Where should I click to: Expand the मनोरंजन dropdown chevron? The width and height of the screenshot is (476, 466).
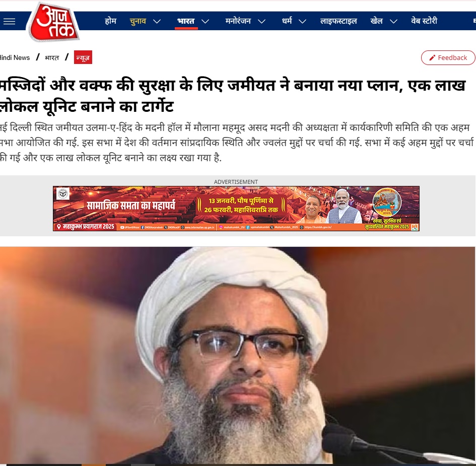[262, 21]
